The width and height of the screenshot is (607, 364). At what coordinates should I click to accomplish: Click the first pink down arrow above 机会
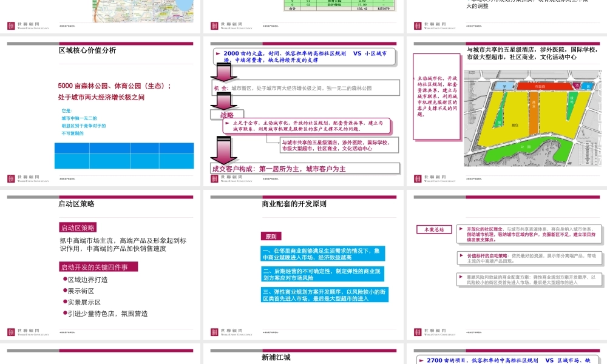pos(224,72)
